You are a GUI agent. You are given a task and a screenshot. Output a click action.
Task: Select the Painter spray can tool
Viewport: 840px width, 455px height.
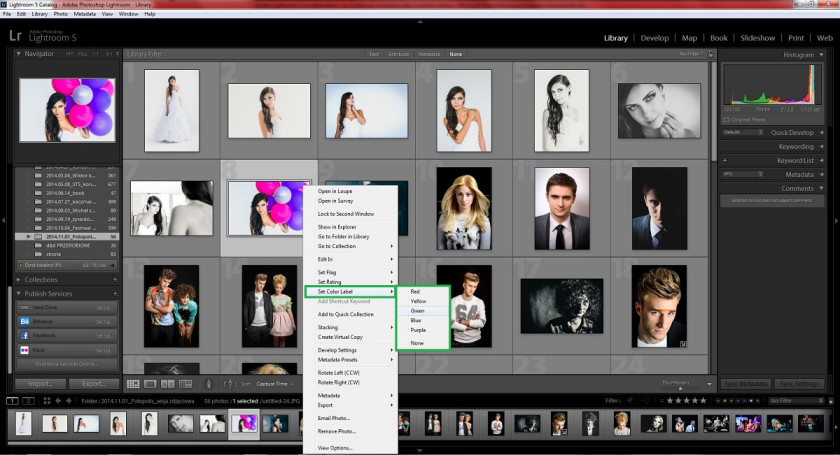click(x=209, y=384)
